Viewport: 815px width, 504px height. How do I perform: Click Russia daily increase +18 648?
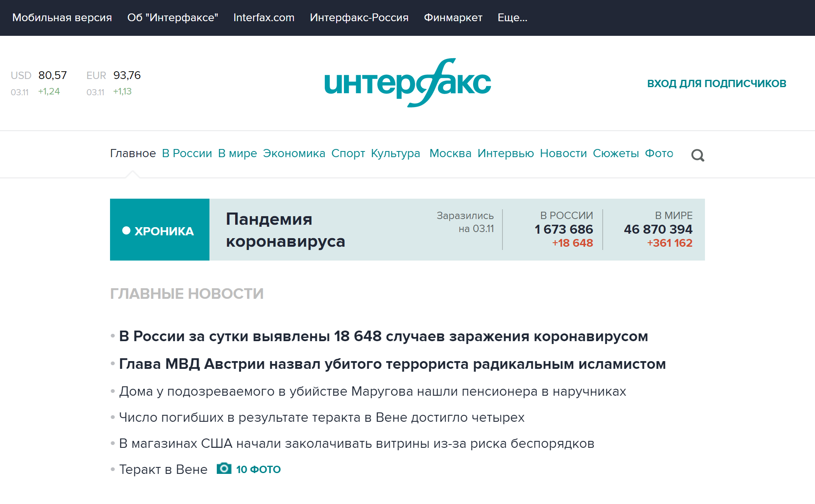coord(573,243)
